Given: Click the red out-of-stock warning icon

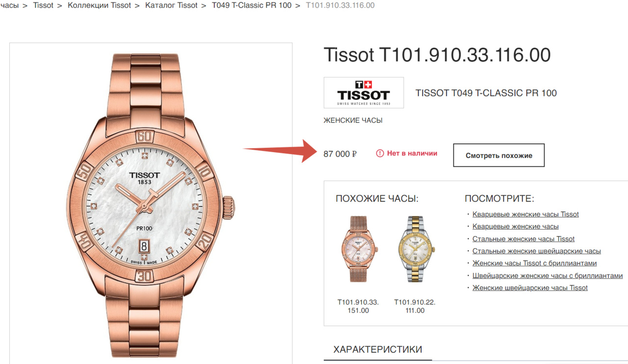Looking at the screenshot, I should 380,154.
